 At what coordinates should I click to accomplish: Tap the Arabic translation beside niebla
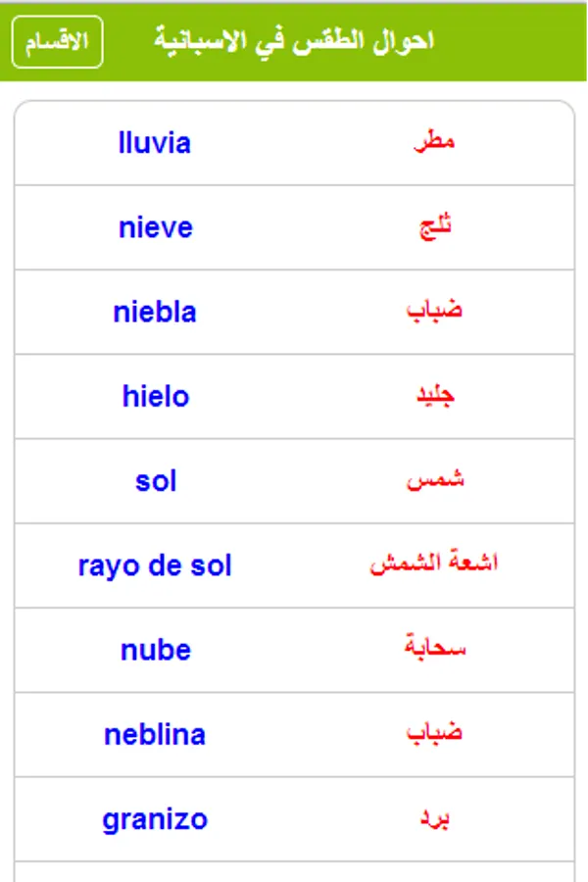click(434, 312)
